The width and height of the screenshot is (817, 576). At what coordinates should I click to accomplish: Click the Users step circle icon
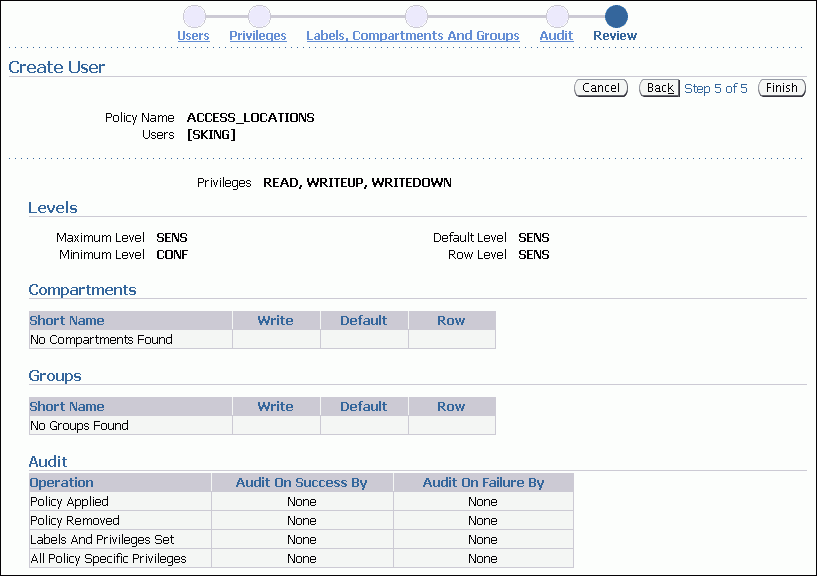[194, 16]
